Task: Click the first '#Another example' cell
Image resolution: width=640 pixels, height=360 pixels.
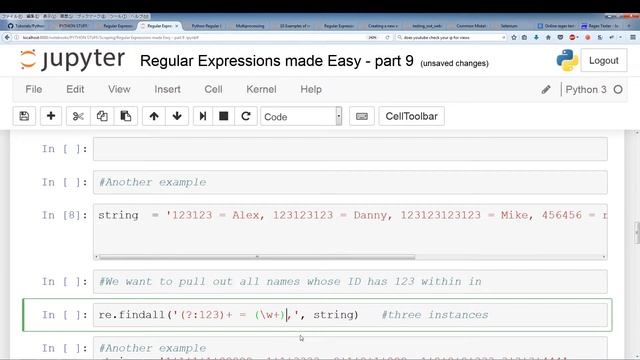Action: pos(350,182)
